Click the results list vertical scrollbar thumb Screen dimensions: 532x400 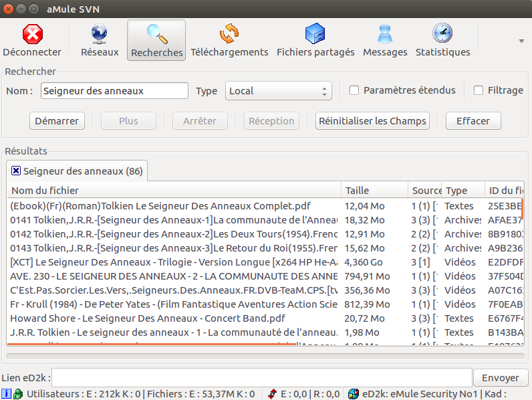pos(522,209)
